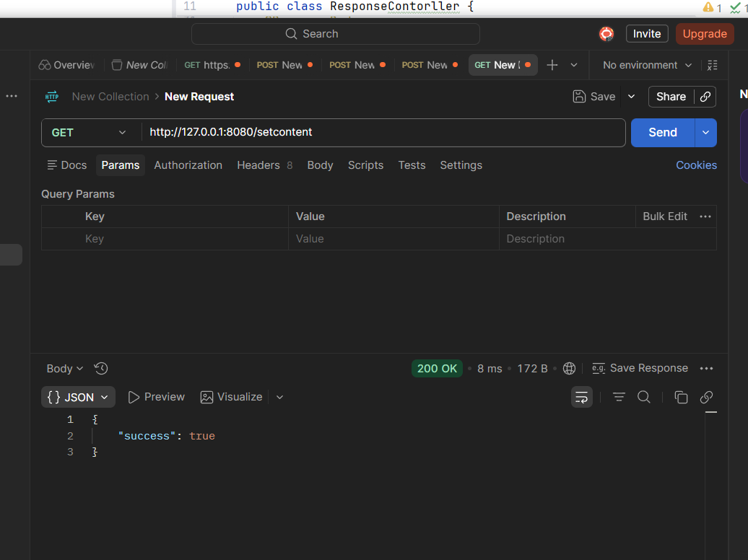748x560 pixels.
Task: Switch to Visualize view
Action: (x=231, y=397)
